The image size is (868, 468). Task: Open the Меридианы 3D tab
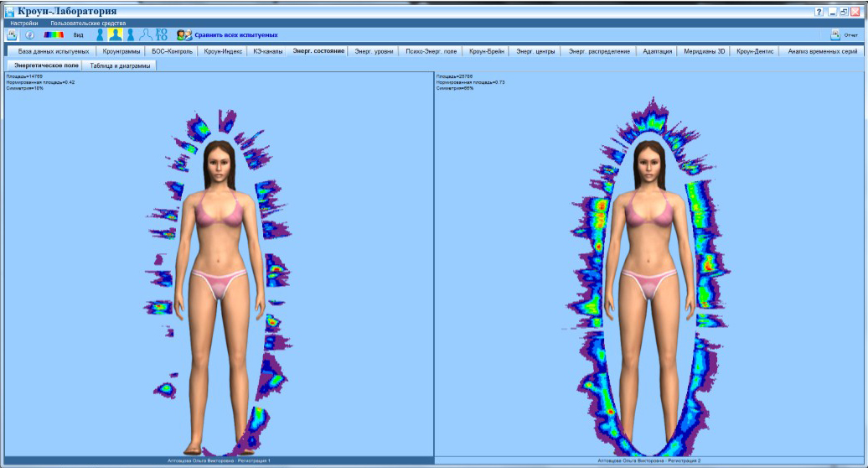coord(704,51)
